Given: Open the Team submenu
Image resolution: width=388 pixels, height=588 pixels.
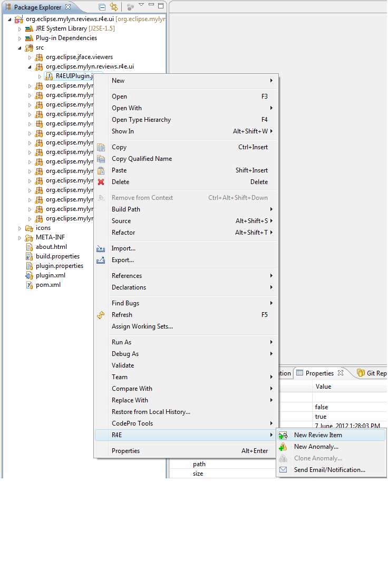Looking at the screenshot, I should click(186, 377).
